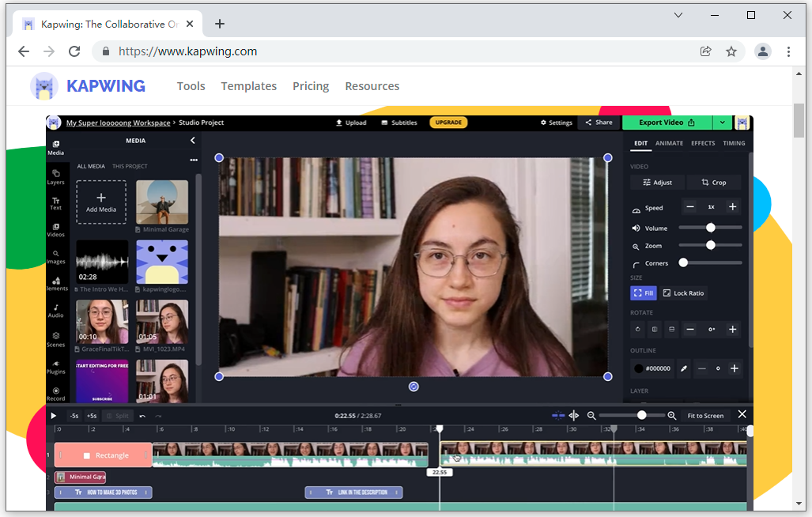Click the Fit to Screen button
The width and height of the screenshot is (812, 517).
click(705, 416)
